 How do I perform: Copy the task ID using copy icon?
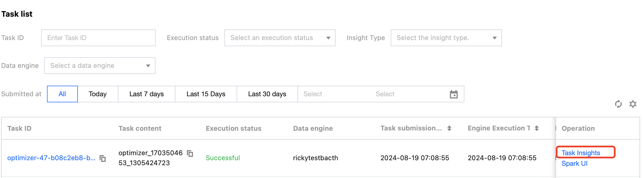103,159
